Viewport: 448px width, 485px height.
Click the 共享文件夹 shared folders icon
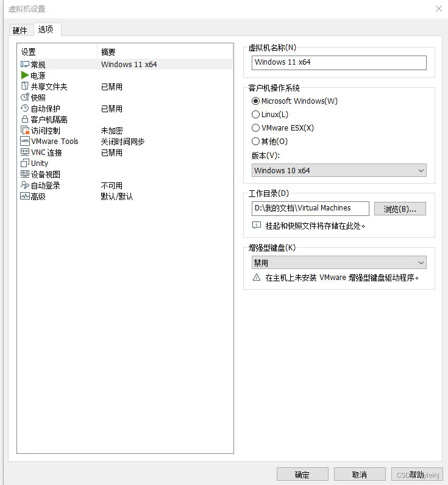[25, 86]
